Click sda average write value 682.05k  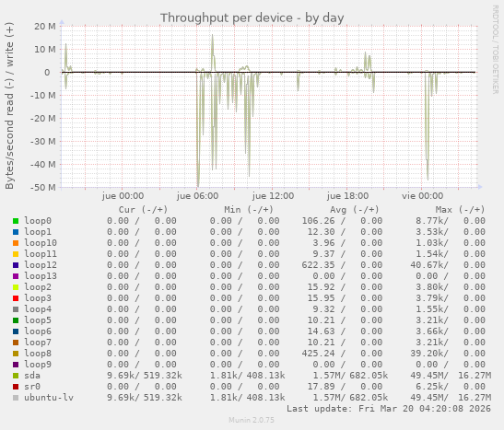[369, 376]
